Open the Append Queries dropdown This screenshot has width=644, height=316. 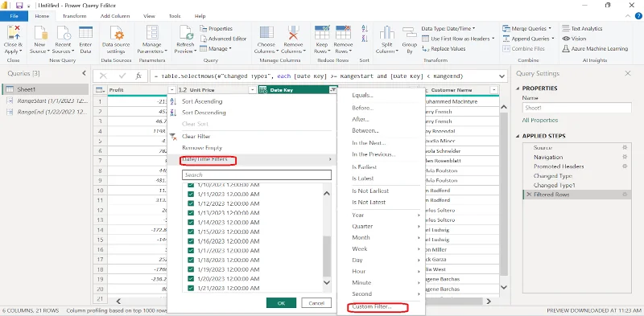528,39
